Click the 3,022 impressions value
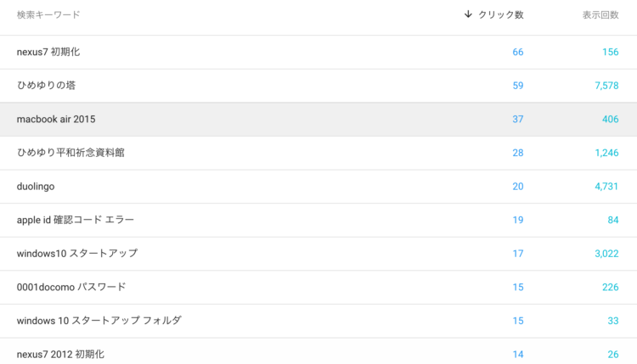This screenshot has width=637, height=364. tap(606, 254)
